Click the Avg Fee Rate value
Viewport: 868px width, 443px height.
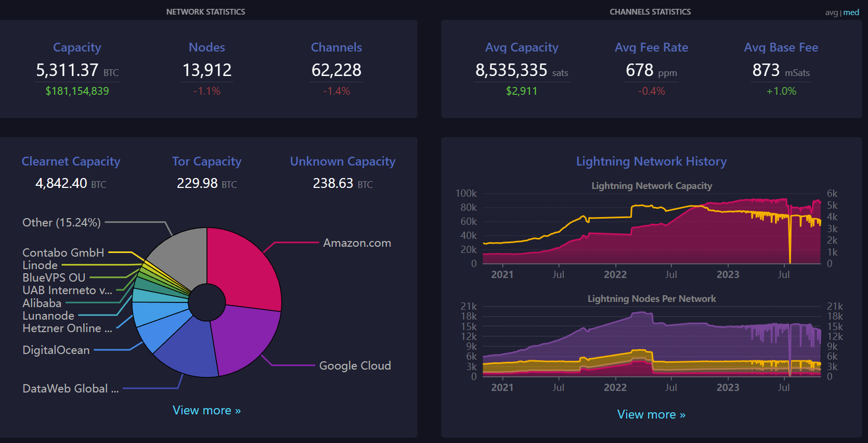[x=640, y=70]
